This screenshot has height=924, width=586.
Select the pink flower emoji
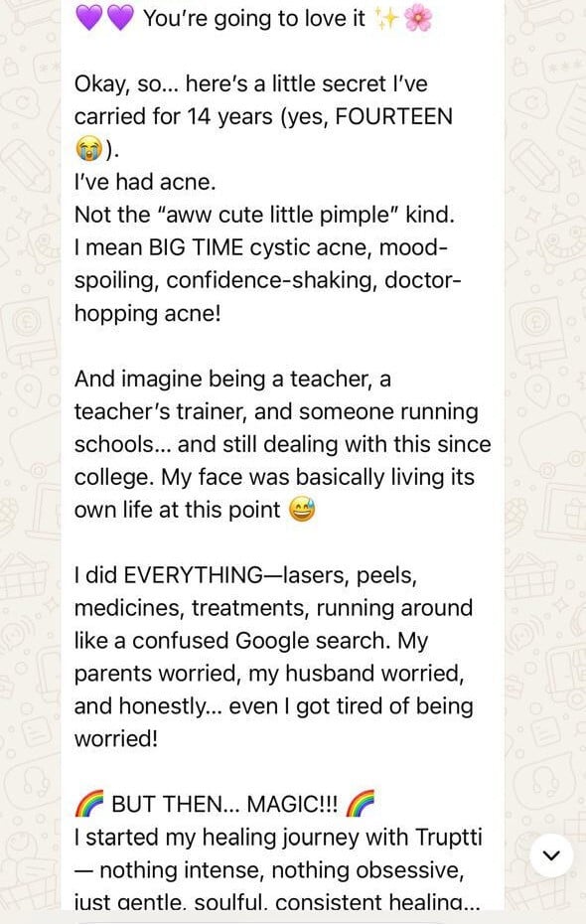click(418, 18)
